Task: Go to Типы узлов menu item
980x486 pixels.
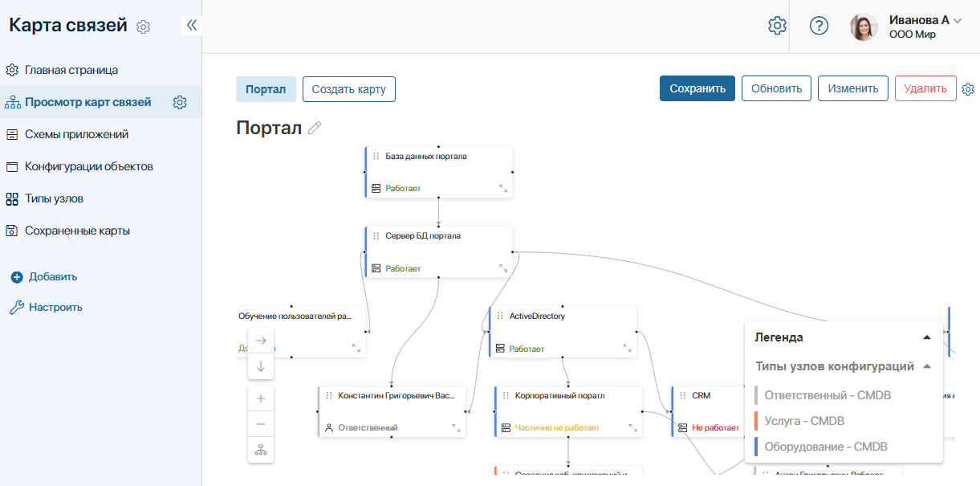Action: coord(54,198)
